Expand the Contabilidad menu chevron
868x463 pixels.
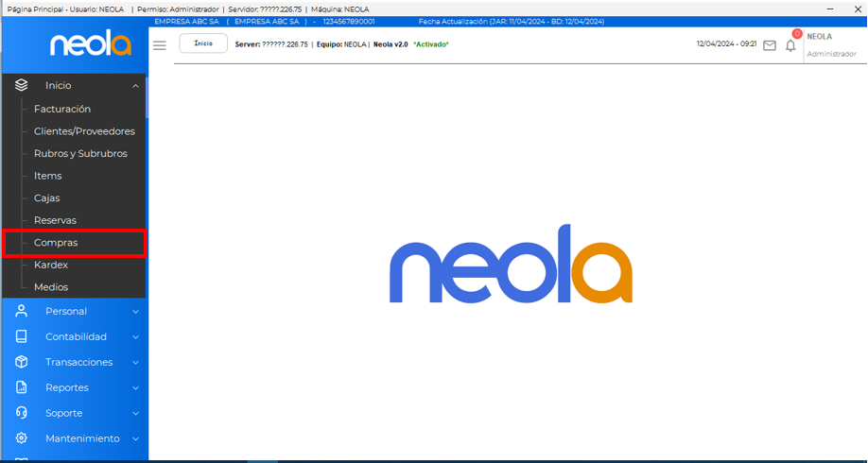pos(135,337)
